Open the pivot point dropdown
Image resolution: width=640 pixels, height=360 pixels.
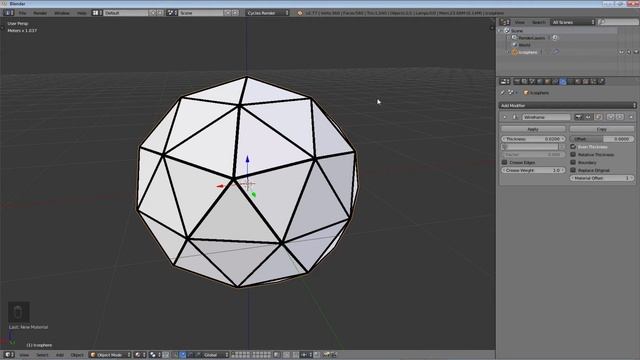154,355
